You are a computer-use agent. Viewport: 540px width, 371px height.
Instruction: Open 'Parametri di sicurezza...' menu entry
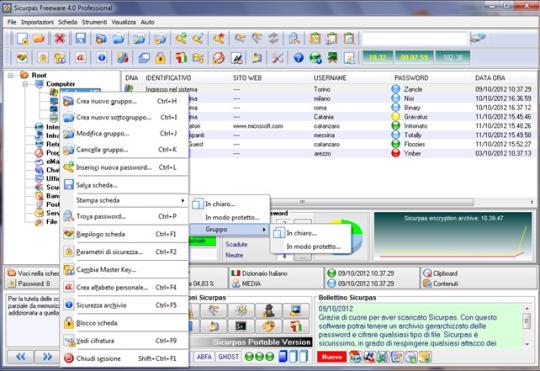[125, 252]
